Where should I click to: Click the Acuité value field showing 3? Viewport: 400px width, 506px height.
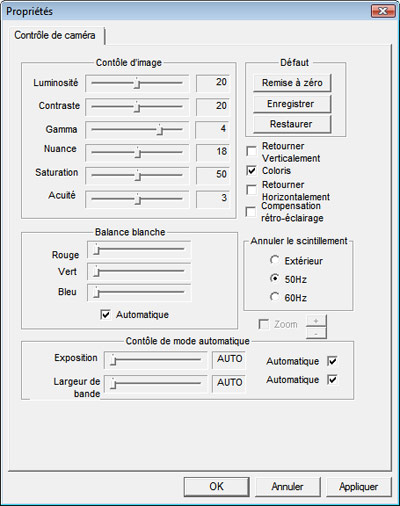[x=213, y=199]
